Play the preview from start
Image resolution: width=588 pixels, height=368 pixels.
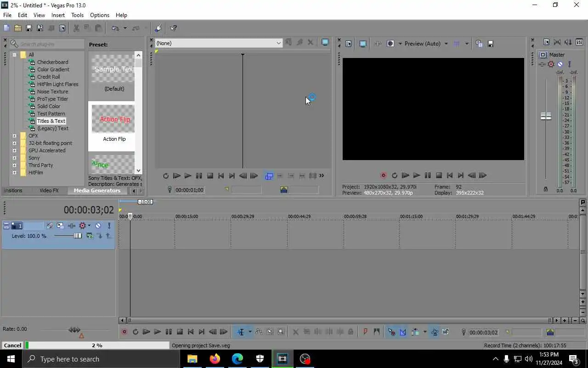click(405, 175)
